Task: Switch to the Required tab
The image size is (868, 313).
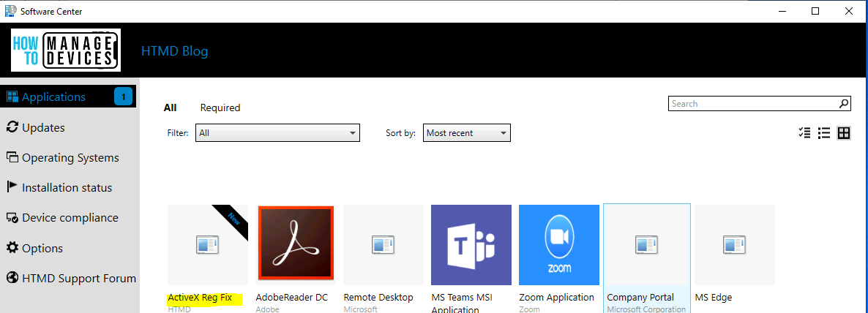Action: [x=220, y=108]
